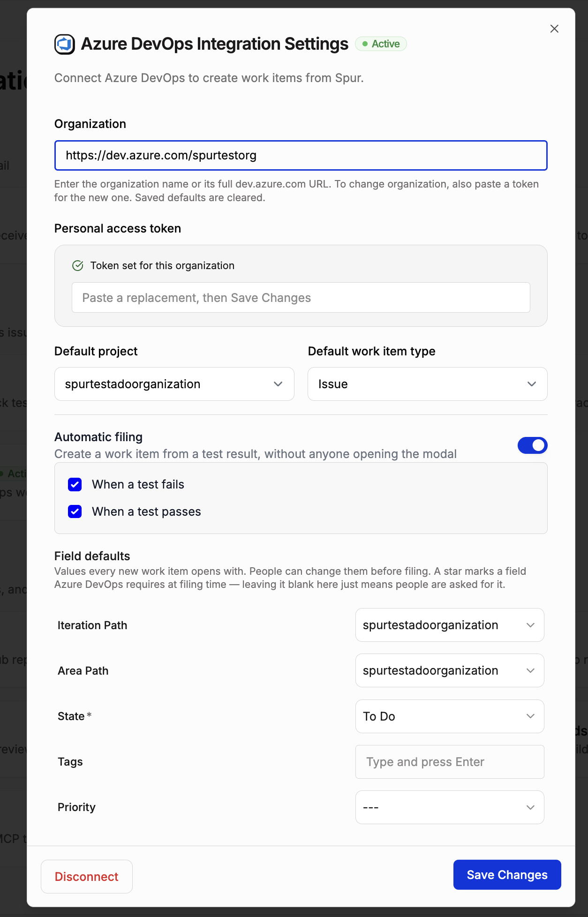Focus the Organization URL field
Viewport: 588px width, 917px height.
click(x=301, y=155)
